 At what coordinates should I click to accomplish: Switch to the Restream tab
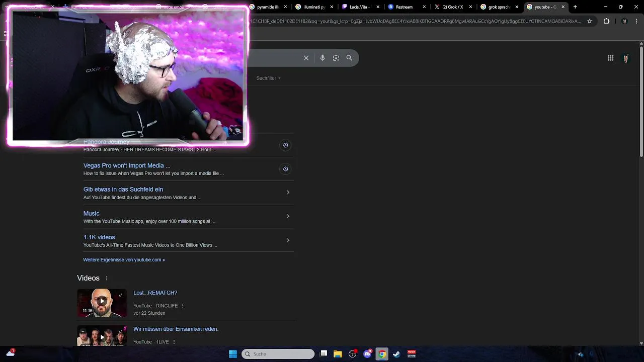[407, 7]
